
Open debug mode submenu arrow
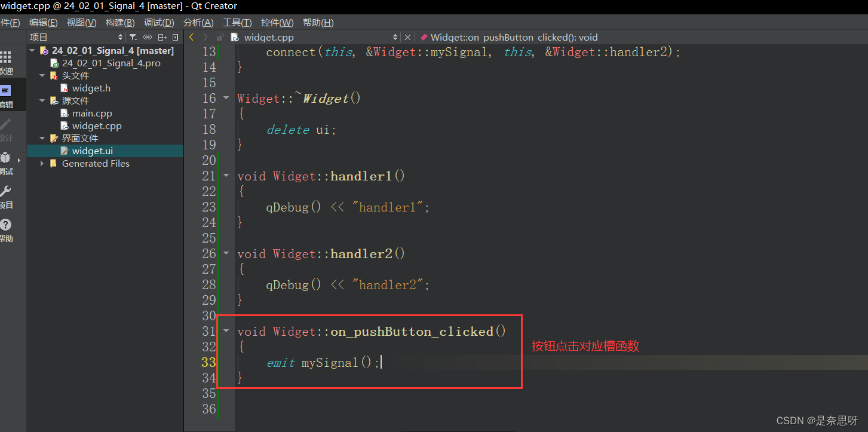click(x=19, y=160)
